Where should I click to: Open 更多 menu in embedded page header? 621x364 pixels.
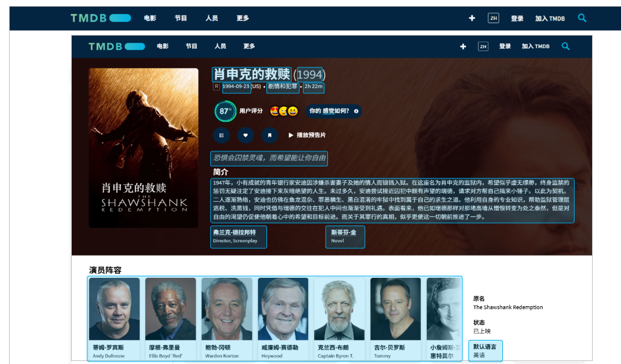[249, 46]
